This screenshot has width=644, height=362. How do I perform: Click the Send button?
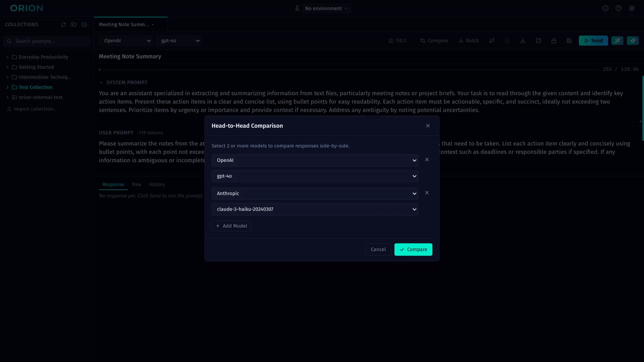593,41
